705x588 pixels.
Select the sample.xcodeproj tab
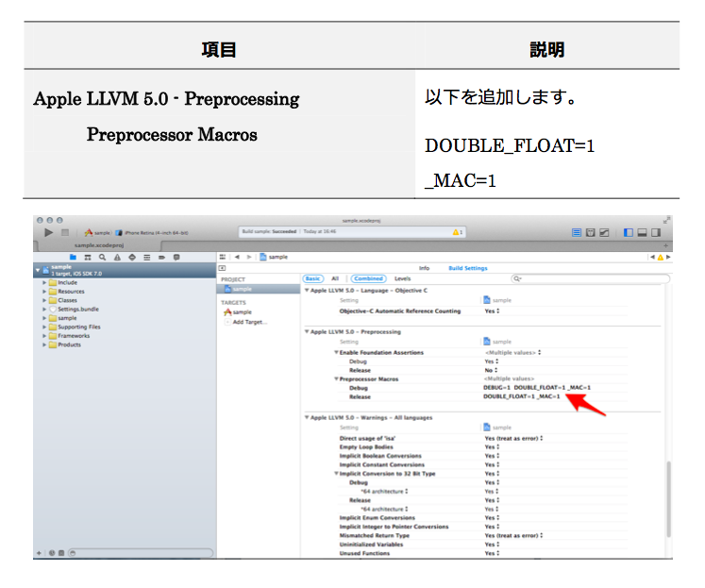tap(99, 245)
